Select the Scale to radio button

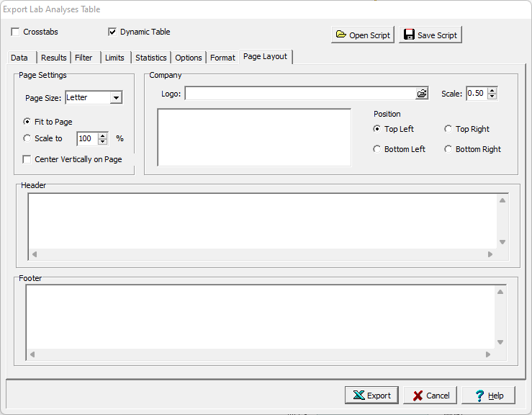pos(27,138)
